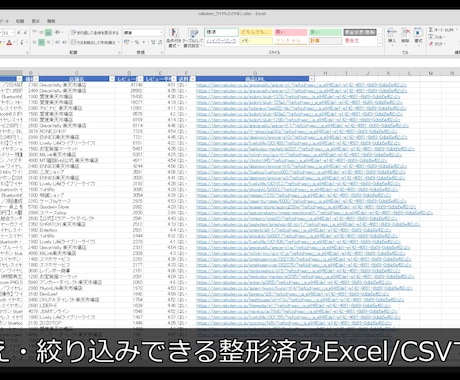Screen dimensions: 460x380
Task: Open the 表示 ribbon tab
Action: [x=35, y=21]
